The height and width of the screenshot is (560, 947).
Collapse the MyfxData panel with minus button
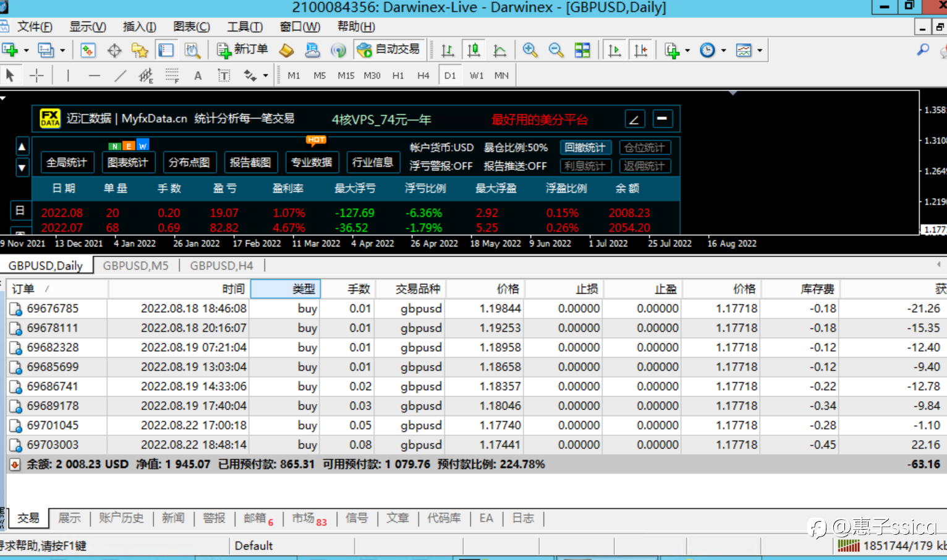662,119
